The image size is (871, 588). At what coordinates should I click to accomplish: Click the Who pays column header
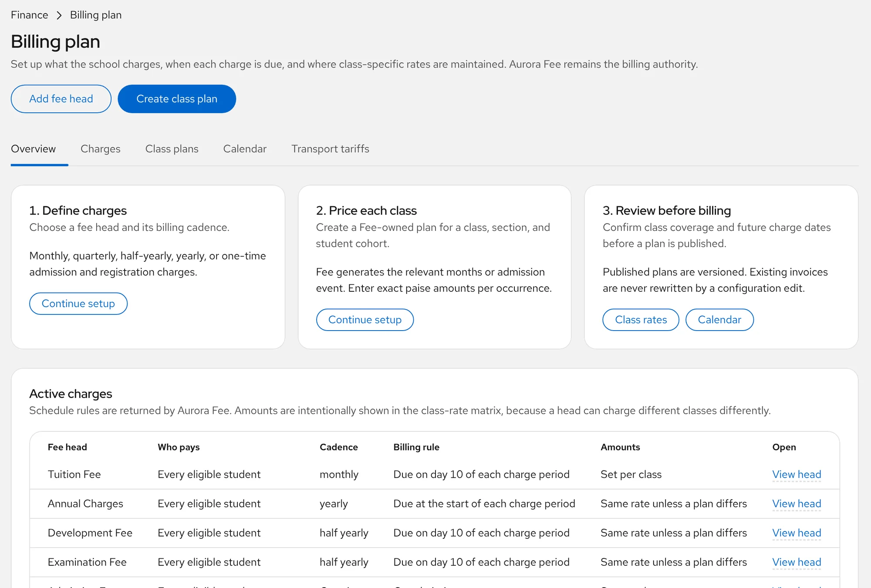179,447
